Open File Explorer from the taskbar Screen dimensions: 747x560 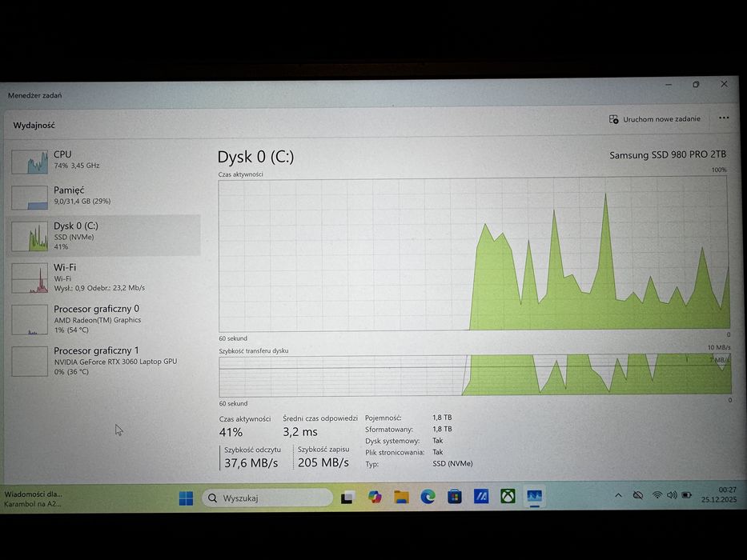point(401,497)
